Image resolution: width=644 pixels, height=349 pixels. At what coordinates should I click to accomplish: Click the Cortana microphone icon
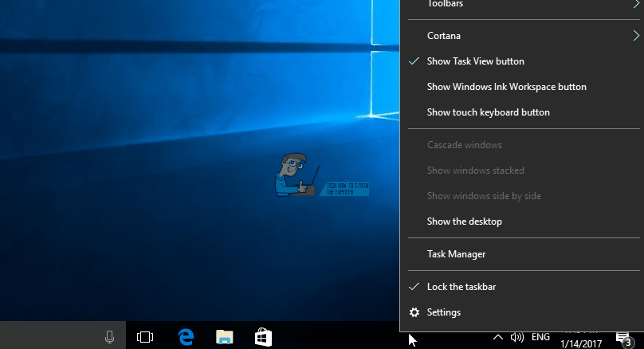click(109, 337)
